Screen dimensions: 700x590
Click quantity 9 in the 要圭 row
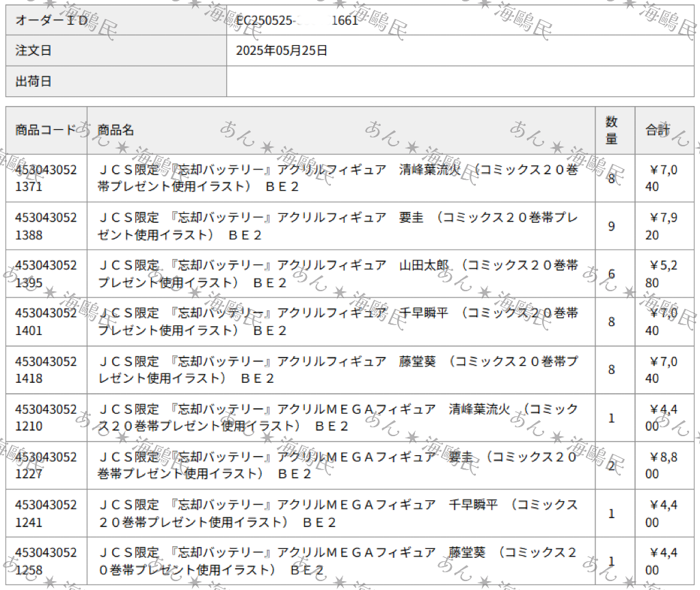(612, 226)
